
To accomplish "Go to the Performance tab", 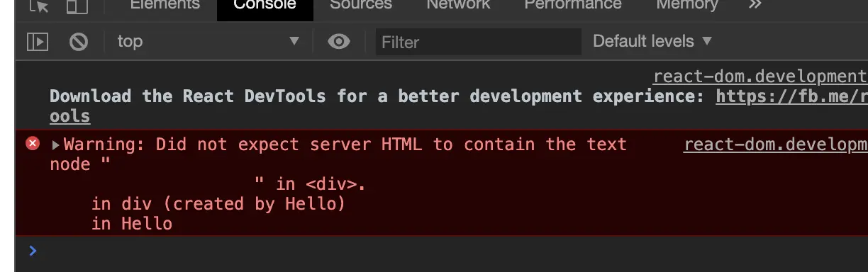I will coord(573,5).
